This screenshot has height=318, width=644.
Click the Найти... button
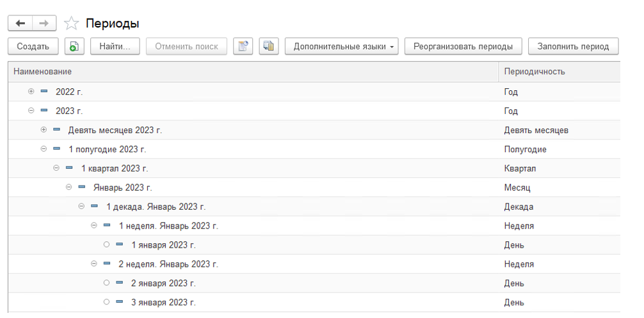click(115, 46)
